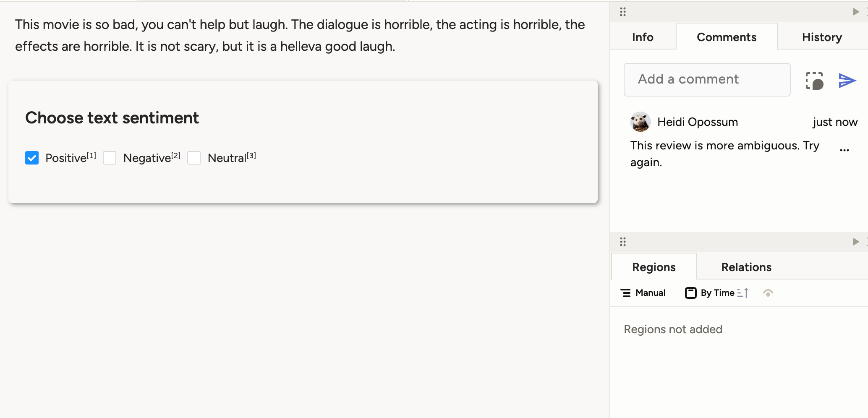Toggle visibility of all regions with eye icon
Viewport: 868px width, 418px height.
point(769,293)
